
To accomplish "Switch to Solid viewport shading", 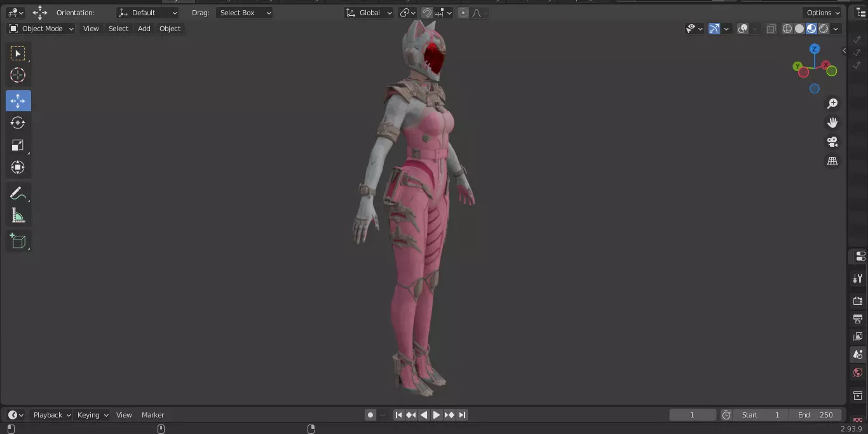I will coord(799,29).
